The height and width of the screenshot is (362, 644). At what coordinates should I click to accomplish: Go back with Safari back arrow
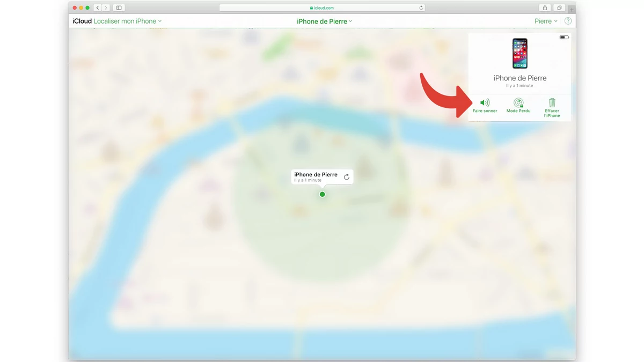[x=97, y=8]
